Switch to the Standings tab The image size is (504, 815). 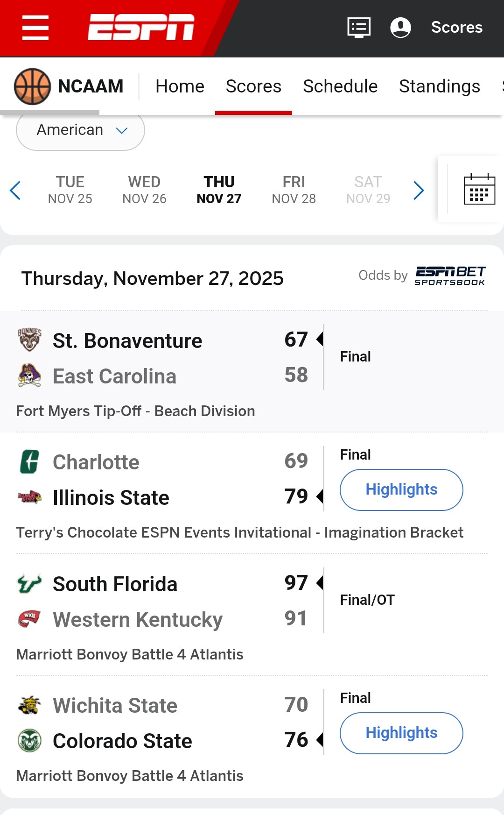pos(439,86)
